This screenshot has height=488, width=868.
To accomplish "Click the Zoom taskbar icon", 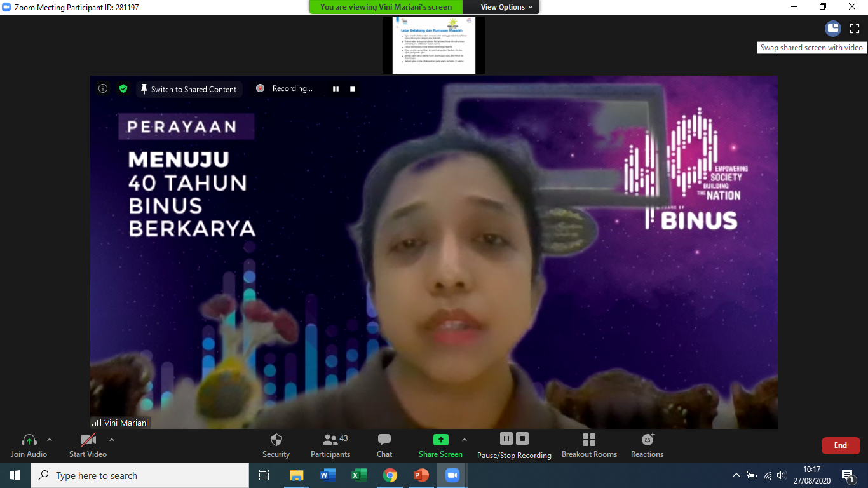I will coord(452,475).
